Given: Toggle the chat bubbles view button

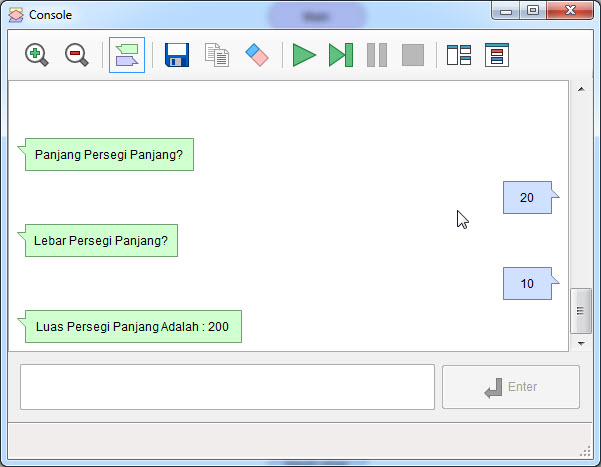Looking at the screenshot, I should tap(127, 55).
